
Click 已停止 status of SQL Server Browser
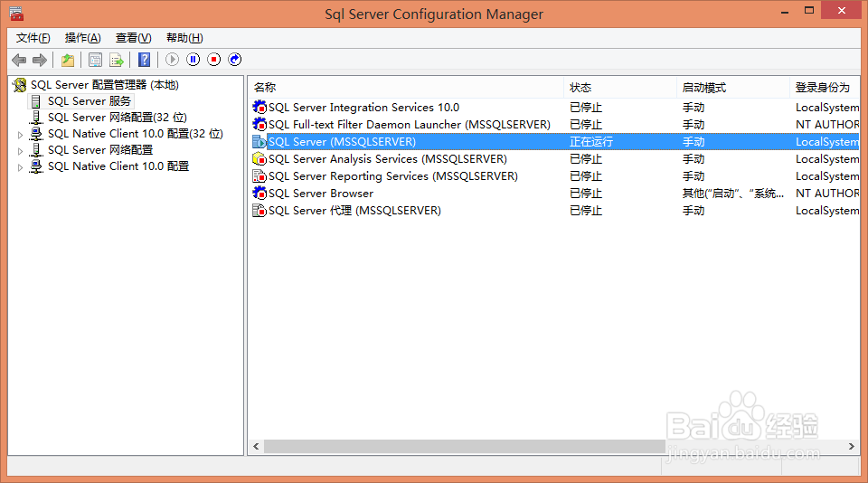click(x=586, y=194)
